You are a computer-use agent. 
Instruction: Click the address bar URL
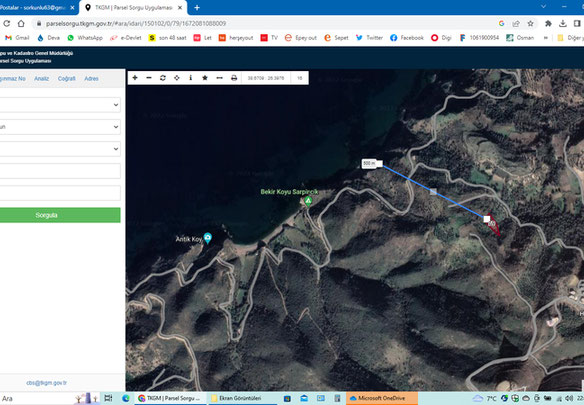136,23
